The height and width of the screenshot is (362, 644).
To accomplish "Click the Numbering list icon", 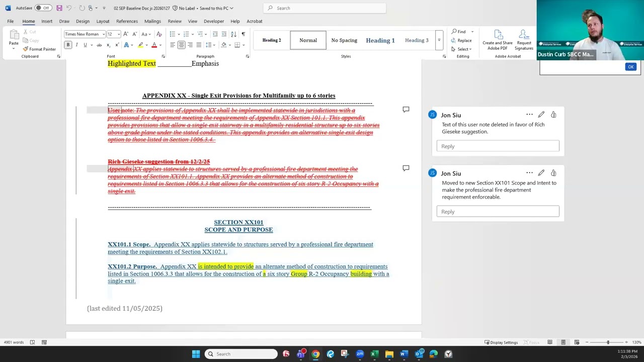I will tap(186, 34).
